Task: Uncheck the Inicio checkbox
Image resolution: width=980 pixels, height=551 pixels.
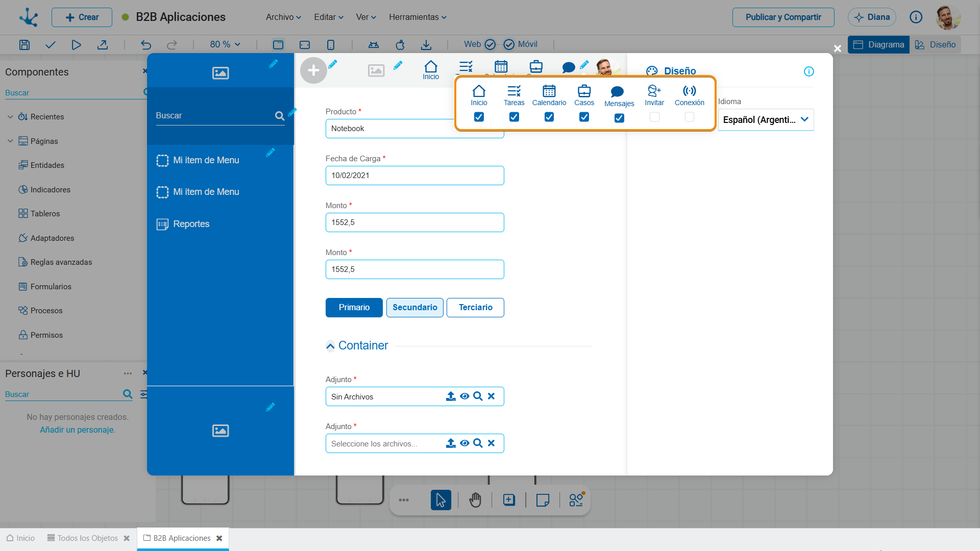Action: click(479, 117)
